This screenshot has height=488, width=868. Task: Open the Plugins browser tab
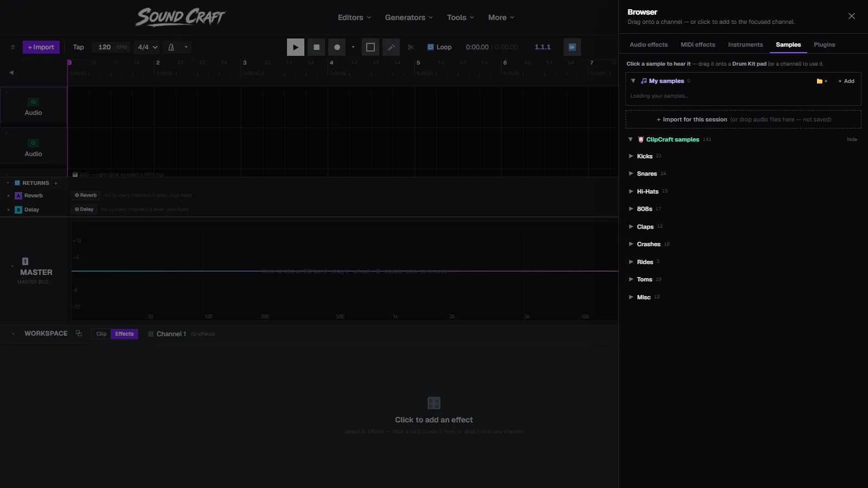coord(825,45)
